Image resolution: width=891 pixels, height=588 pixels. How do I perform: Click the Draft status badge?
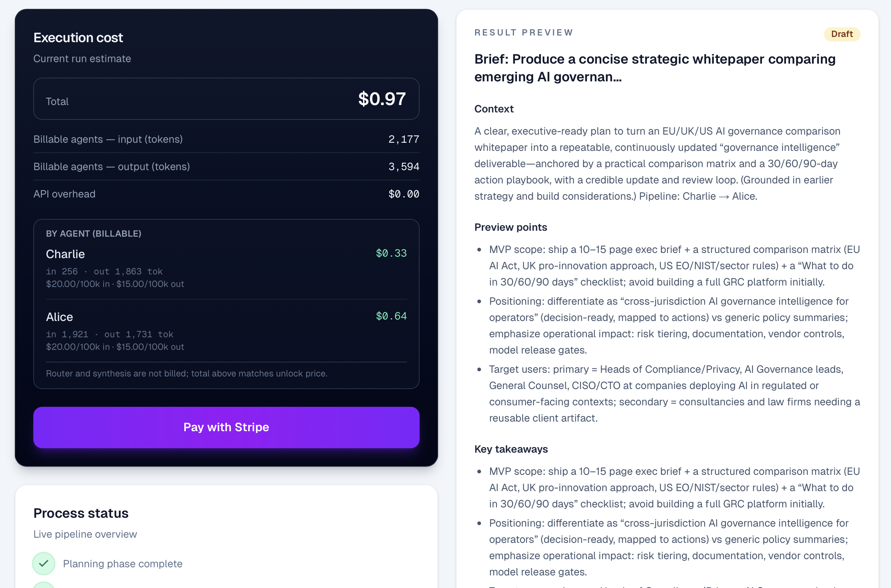point(841,34)
